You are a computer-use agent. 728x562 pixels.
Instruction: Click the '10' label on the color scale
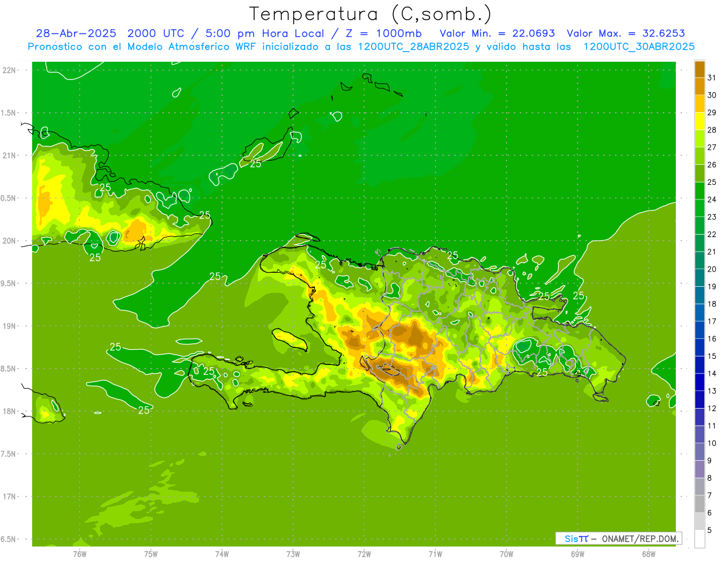(x=712, y=443)
